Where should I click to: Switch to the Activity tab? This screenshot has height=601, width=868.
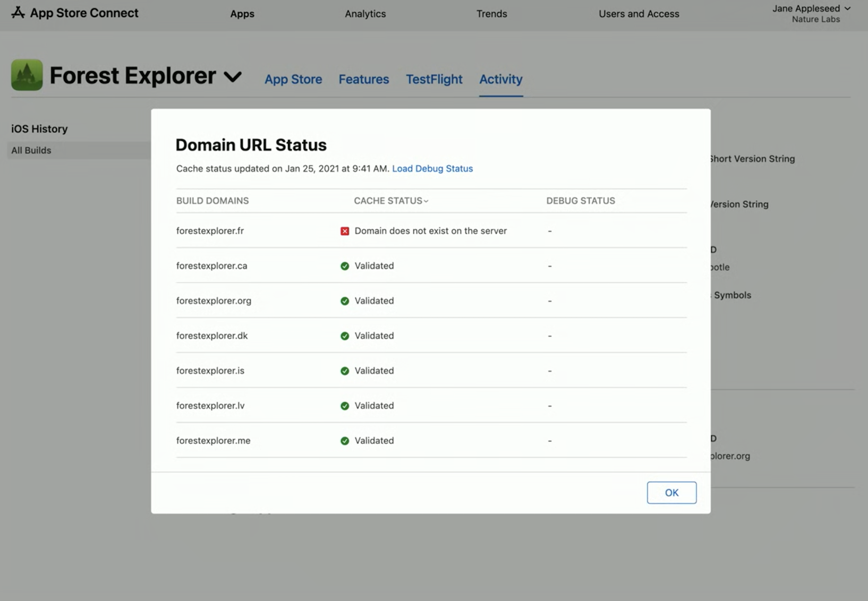point(501,79)
